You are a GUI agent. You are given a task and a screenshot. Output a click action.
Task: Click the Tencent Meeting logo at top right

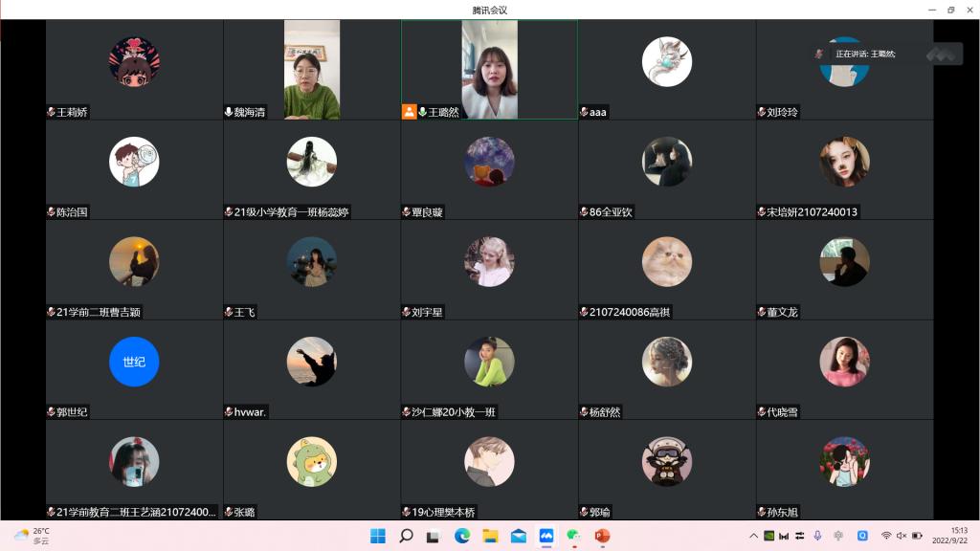coord(944,55)
